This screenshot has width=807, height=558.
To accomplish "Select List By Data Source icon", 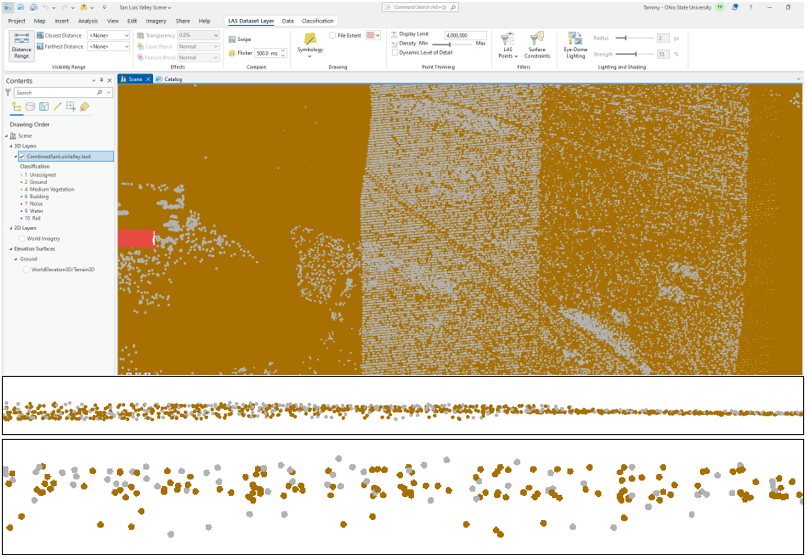I will tap(30, 107).
